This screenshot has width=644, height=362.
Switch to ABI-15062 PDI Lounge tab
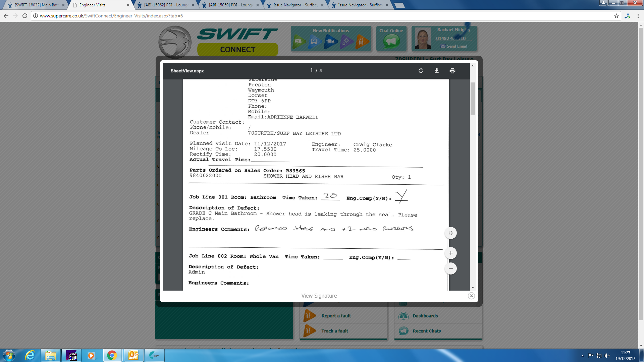tap(165, 5)
